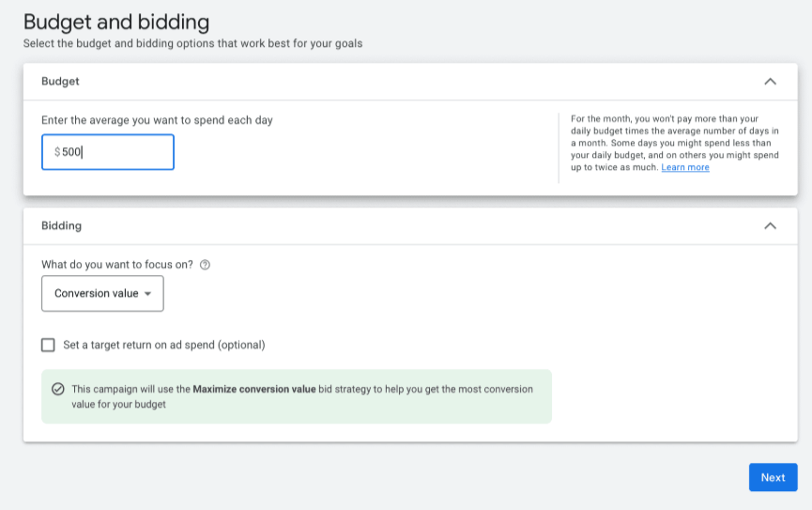Open the Learn more link
The width and height of the screenshot is (812, 510).
685,167
